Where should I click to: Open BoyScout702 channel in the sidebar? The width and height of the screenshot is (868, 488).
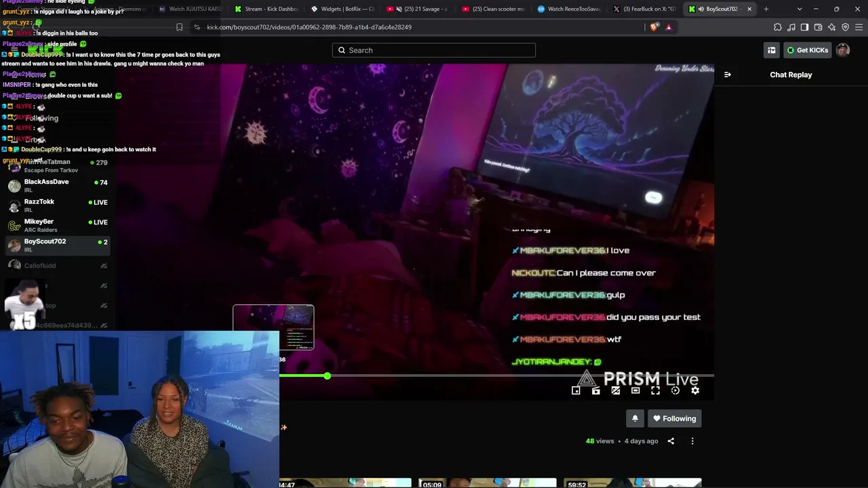(56, 245)
